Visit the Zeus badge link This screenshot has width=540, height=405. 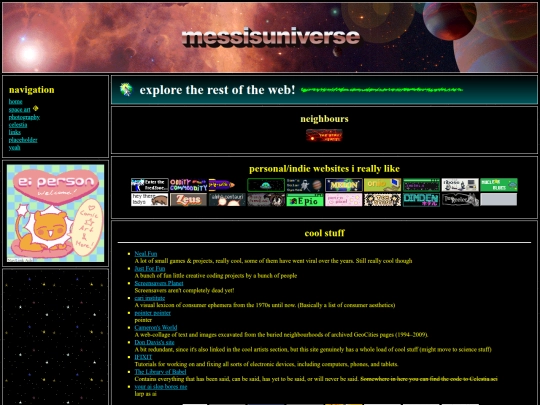188,199
